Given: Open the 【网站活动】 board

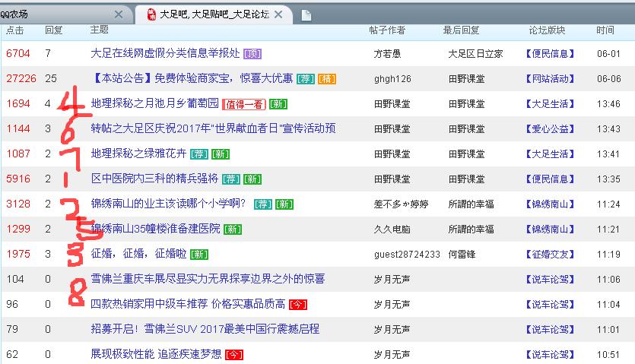Looking at the screenshot, I should 550,79.
